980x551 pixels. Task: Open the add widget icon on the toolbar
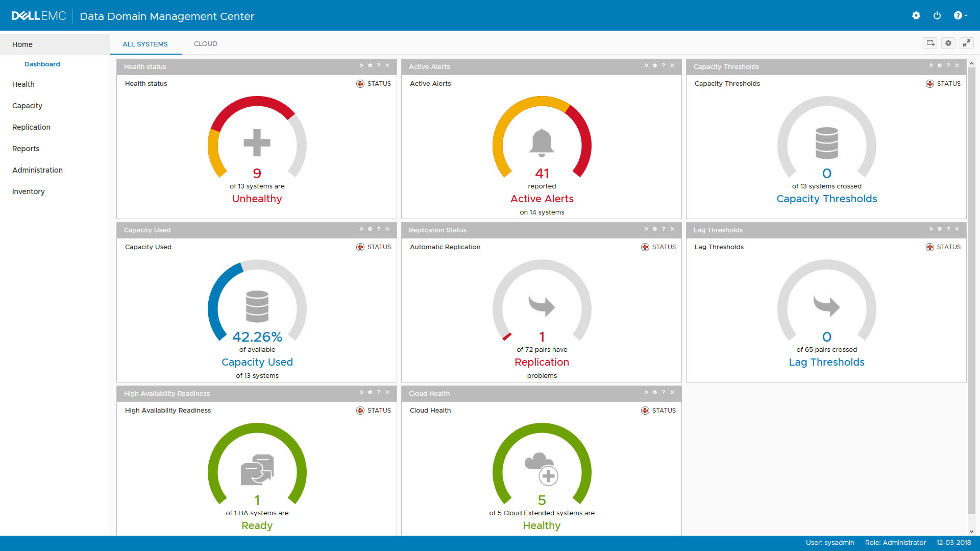tap(929, 43)
